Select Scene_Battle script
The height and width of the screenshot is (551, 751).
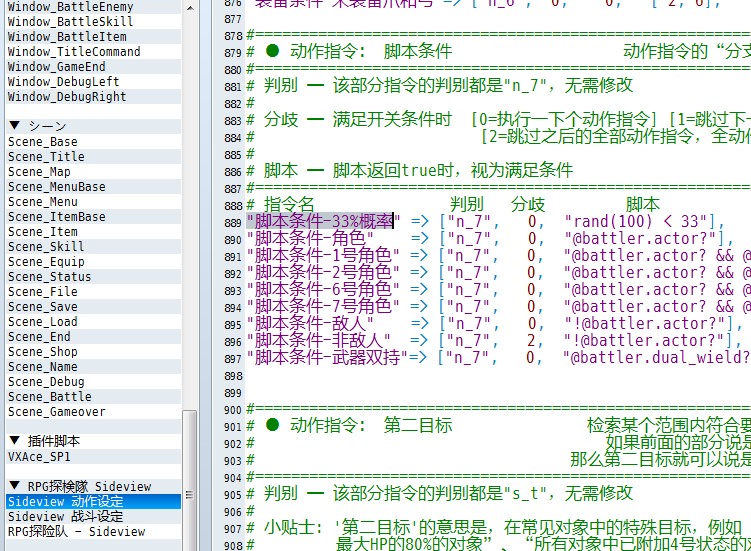(x=93, y=396)
